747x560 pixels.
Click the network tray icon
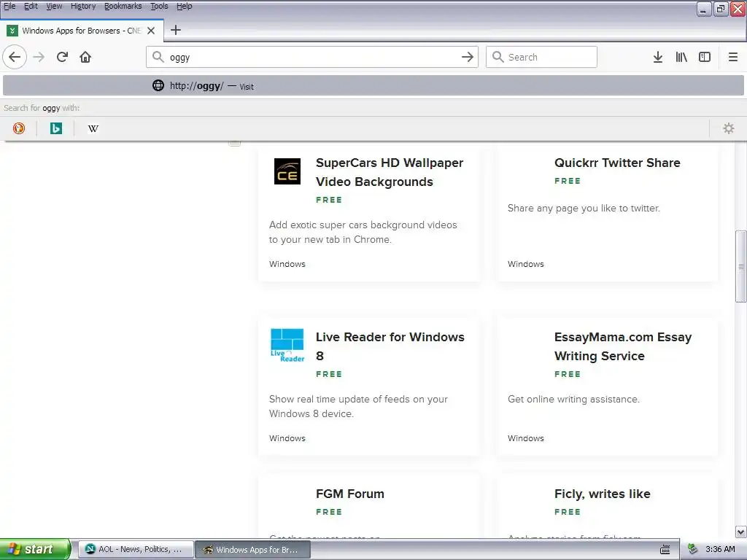click(692, 550)
